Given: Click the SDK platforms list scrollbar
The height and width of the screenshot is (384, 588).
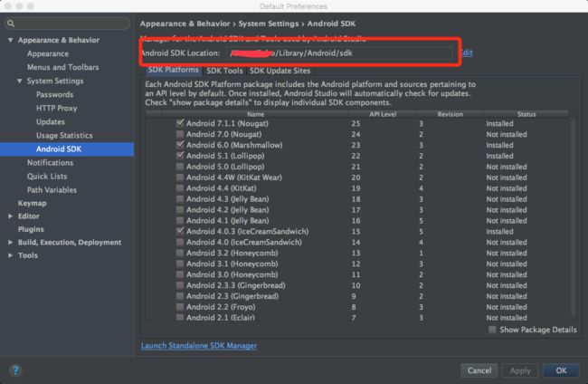Looking at the screenshot, I should coord(573,217).
